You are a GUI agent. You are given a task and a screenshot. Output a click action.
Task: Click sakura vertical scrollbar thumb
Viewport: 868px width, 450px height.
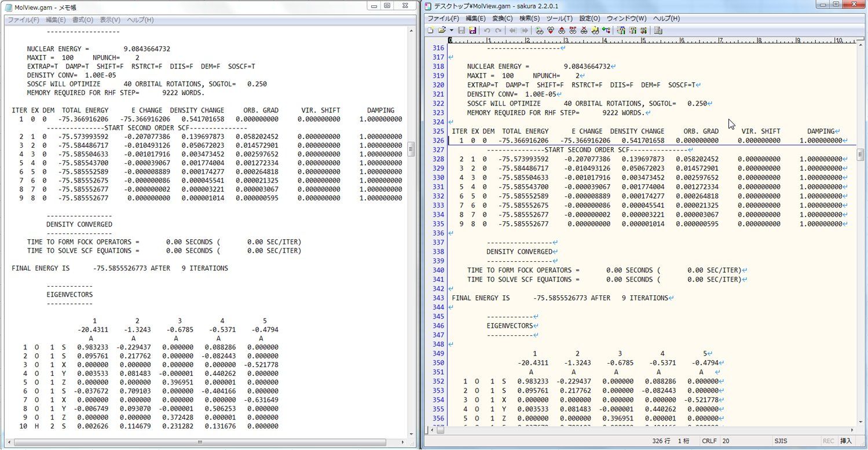click(860, 155)
